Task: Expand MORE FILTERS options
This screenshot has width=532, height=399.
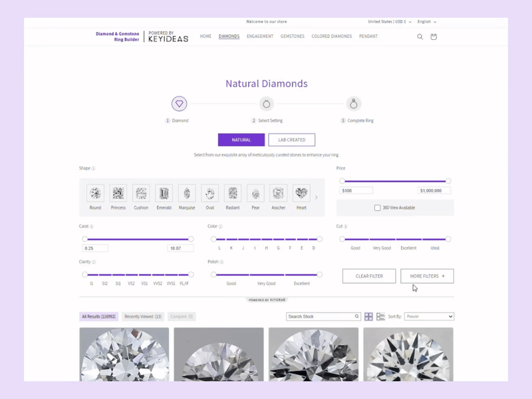Action: coord(427,276)
